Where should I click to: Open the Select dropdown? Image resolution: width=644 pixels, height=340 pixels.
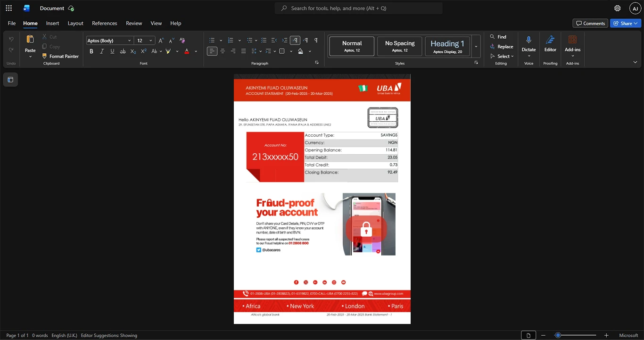(x=502, y=57)
